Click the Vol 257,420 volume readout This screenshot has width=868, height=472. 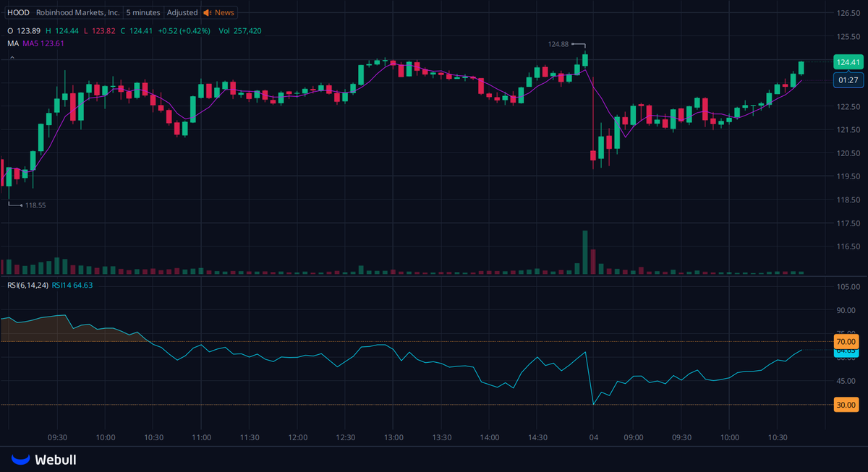coord(239,31)
